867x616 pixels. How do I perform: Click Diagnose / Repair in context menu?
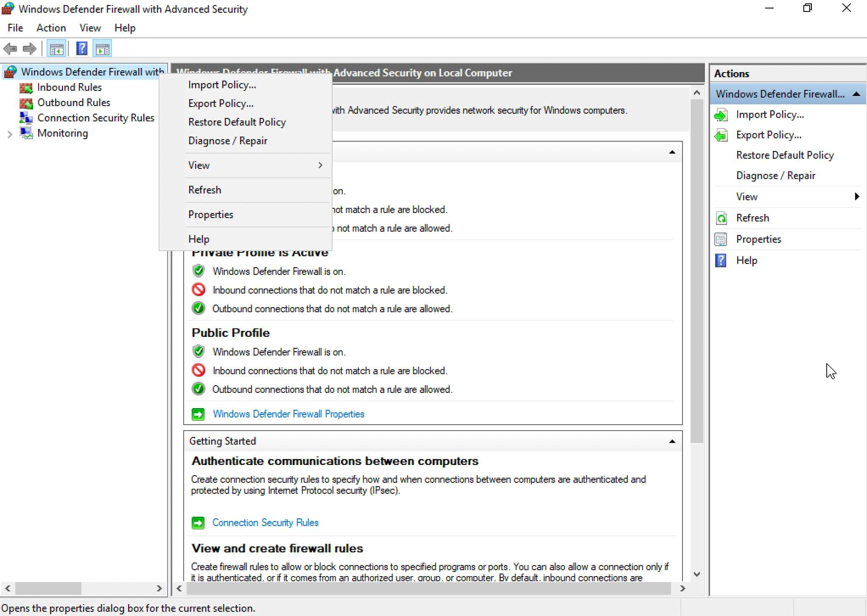pyautogui.click(x=227, y=141)
